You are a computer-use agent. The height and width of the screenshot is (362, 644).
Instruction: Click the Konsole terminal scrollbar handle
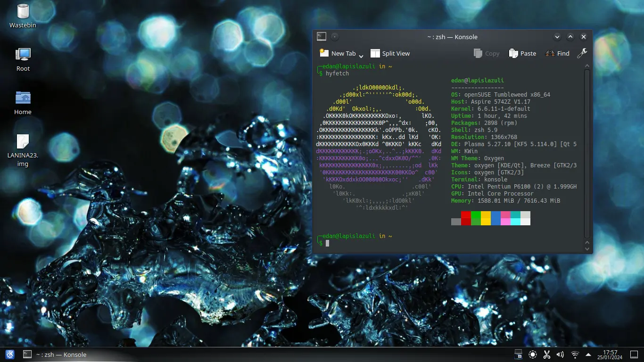click(x=587, y=154)
